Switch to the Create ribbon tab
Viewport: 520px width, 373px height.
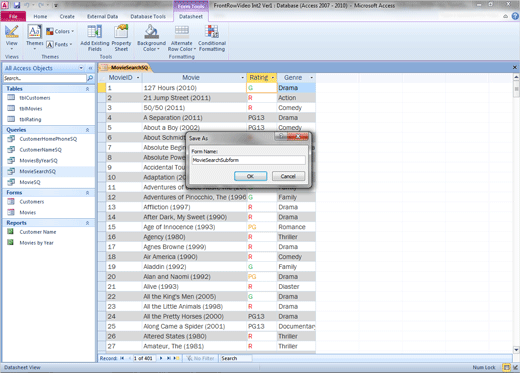(x=67, y=16)
